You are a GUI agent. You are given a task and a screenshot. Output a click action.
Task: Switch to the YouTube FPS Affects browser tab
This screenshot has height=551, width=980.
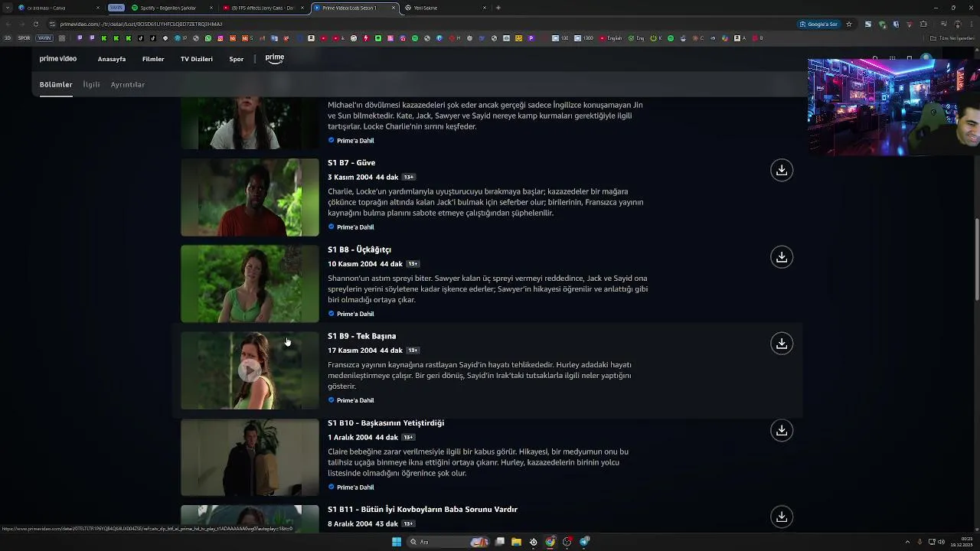click(x=262, y=8)
